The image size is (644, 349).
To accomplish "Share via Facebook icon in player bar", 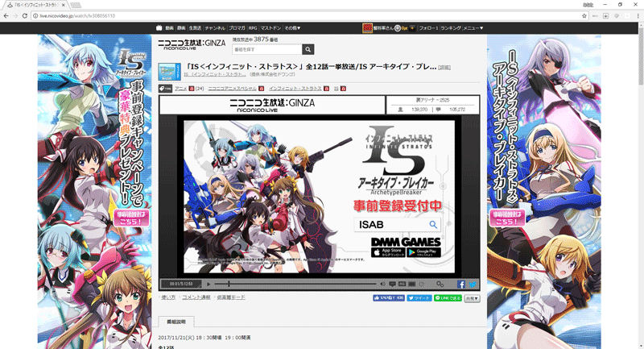I will pyautogui.click(x=461, y=284).
